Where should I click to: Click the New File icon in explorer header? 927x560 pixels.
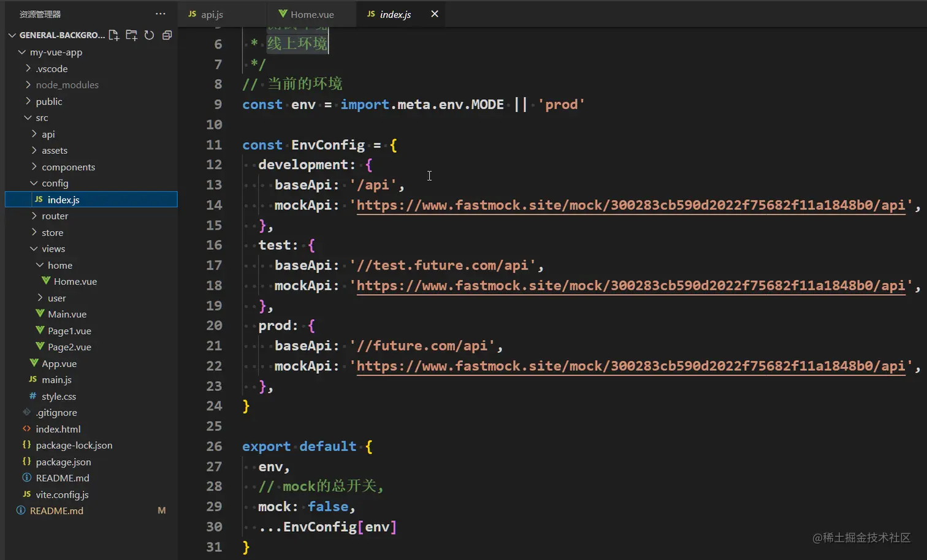pos(113,35)
